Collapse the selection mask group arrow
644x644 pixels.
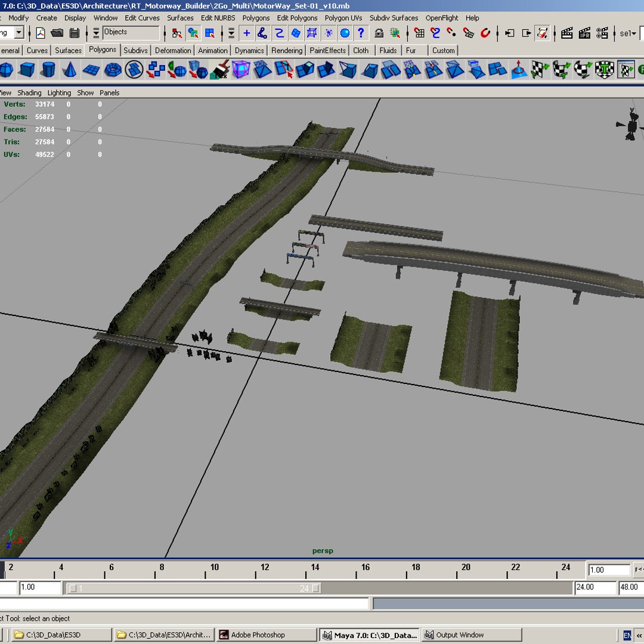[231, 33]
